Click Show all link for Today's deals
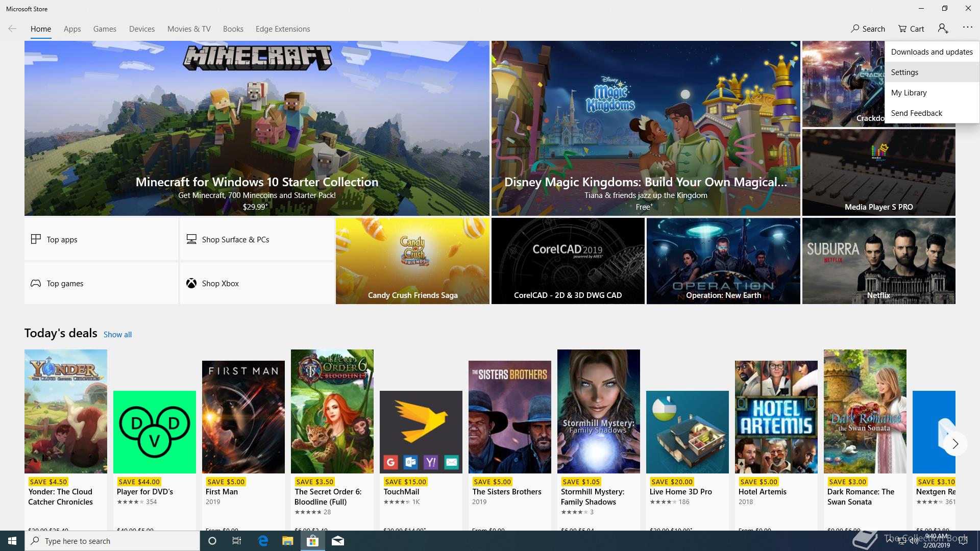 tap(117, 335)
